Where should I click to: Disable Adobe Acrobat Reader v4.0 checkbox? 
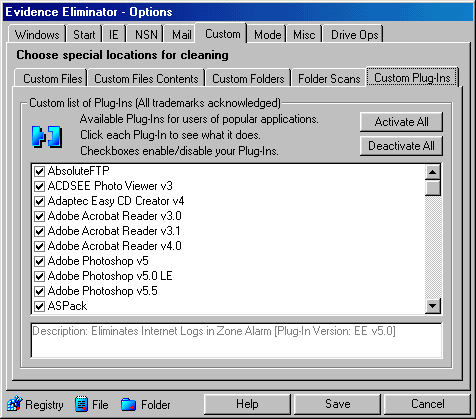click(x=39, y=246)
